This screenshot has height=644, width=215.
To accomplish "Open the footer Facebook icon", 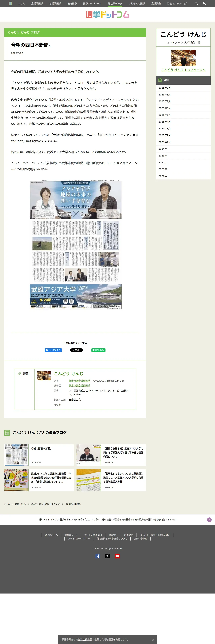I will point(98,556).
